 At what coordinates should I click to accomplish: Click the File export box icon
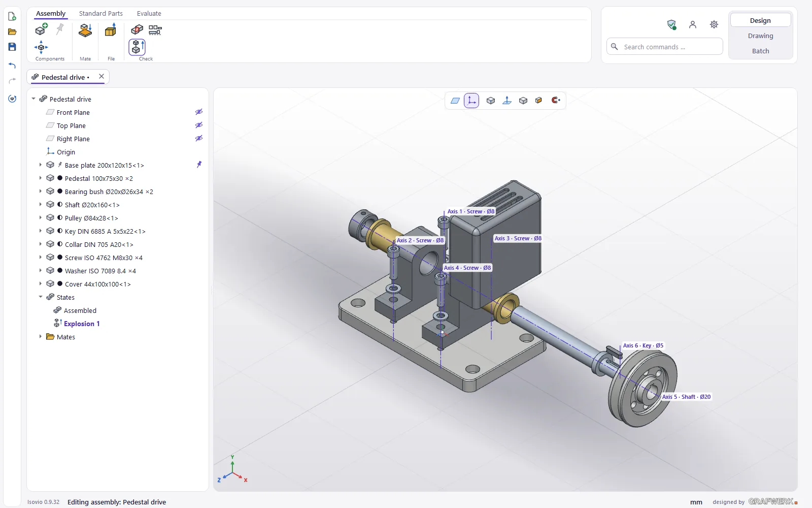click(x=111, y=30)
